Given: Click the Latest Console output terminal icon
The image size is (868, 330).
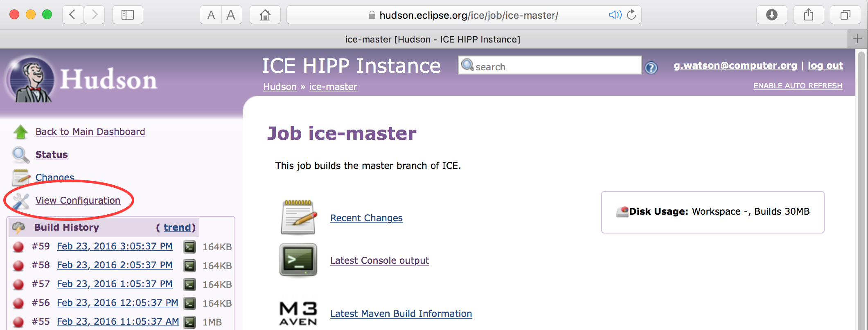Looking at the screenshot, I should [298, 260].
